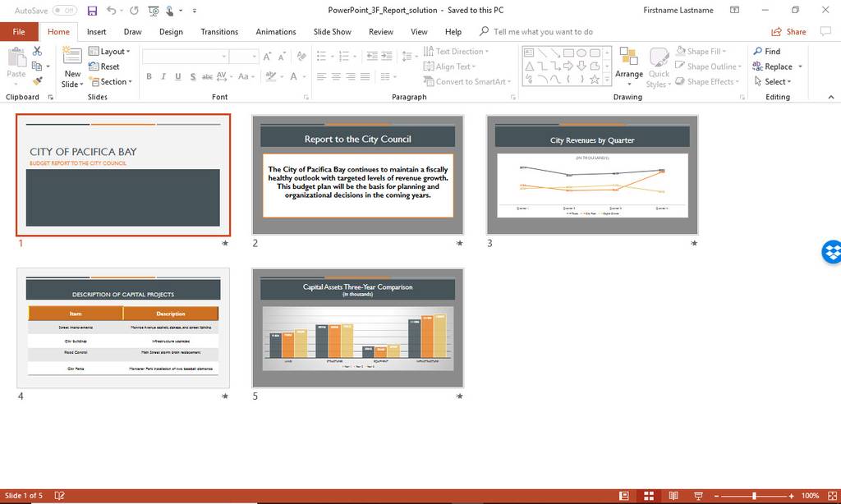Switch to the Insert tab
The image size is (841, 504).
tap(97, 32)
